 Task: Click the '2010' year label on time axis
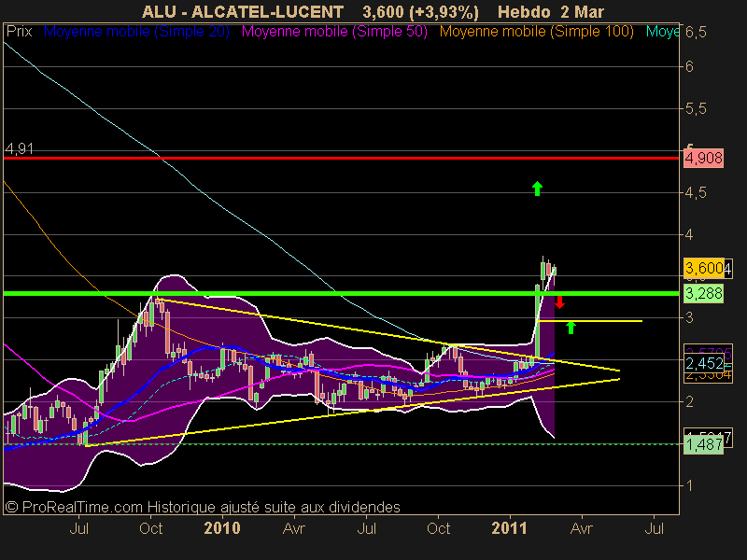(222, 528)
